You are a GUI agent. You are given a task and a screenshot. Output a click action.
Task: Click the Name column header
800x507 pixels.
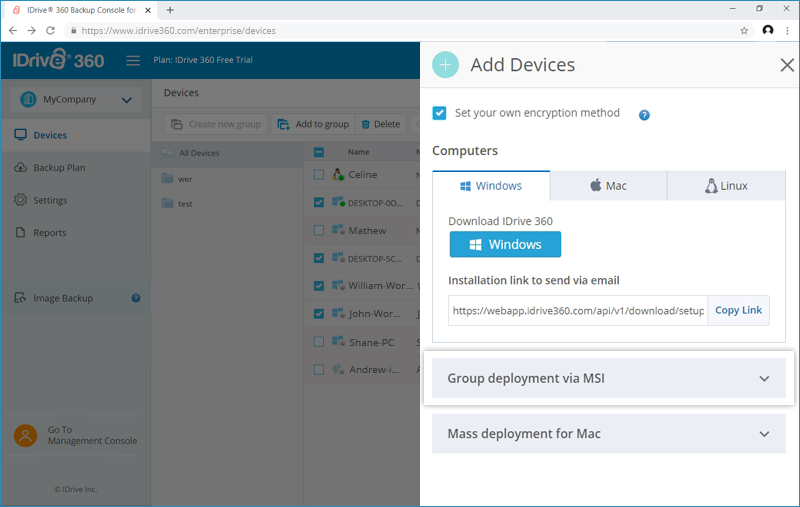(x=359, y=152)
